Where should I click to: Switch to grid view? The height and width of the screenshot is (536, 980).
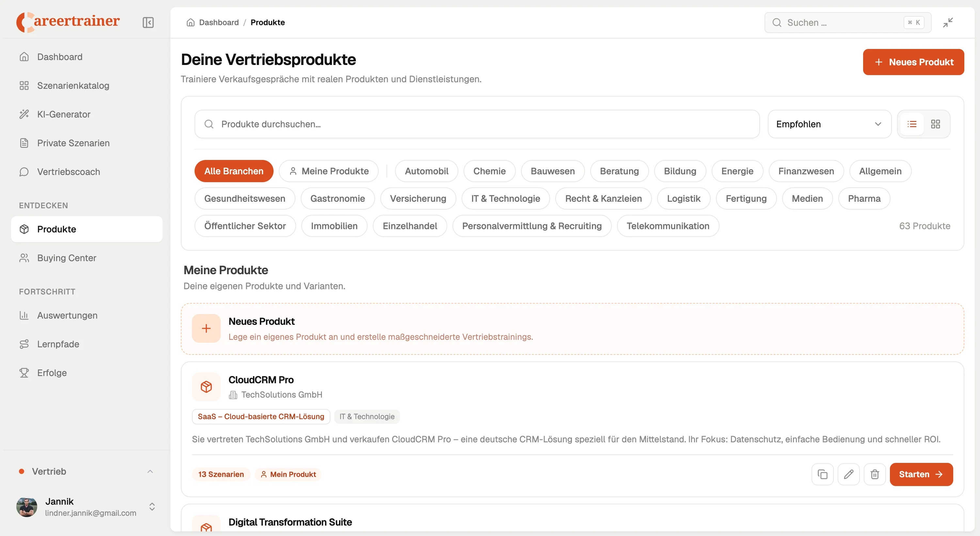click(936, 124)
